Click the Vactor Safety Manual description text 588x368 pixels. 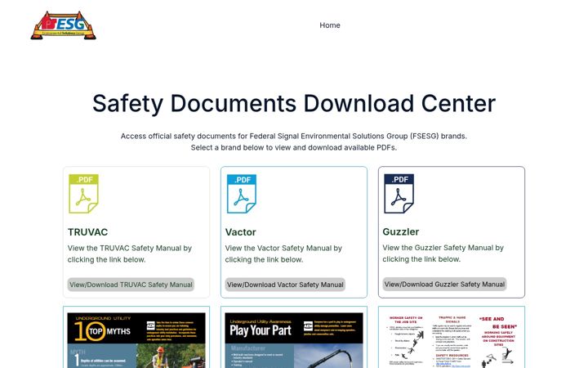283,254
